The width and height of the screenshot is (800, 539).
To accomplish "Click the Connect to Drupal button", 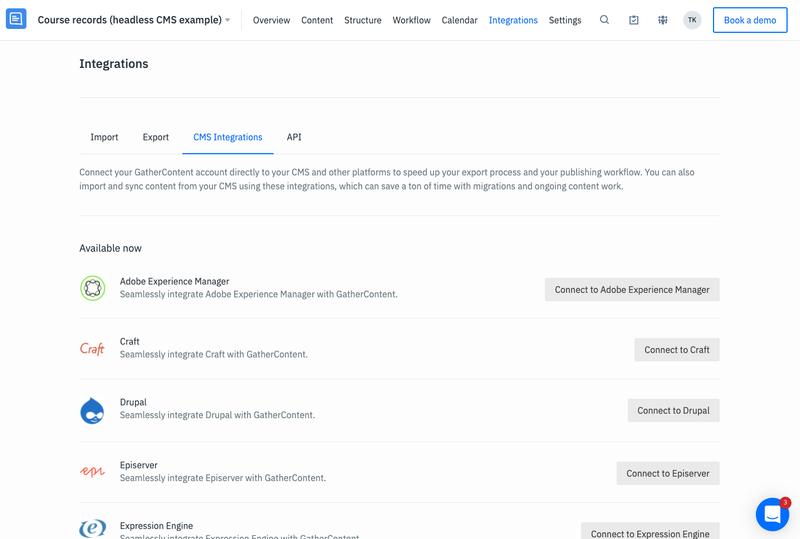I will point(673,410).
